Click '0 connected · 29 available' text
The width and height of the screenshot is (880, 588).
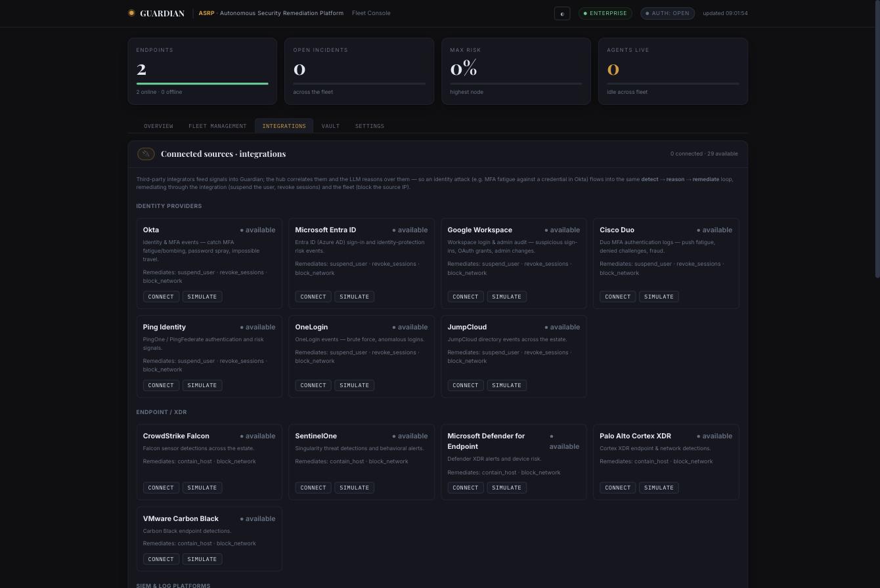click(x=704, y=154)
